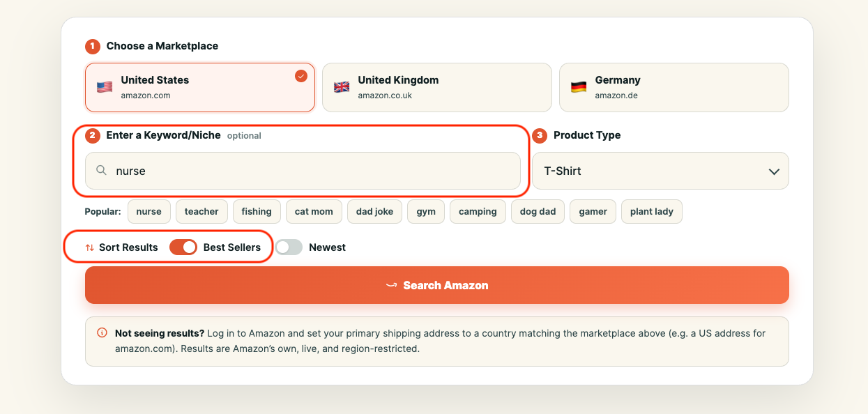Choose the popular keyword dad joke chip
868x414 pixels.
[374, 212]
